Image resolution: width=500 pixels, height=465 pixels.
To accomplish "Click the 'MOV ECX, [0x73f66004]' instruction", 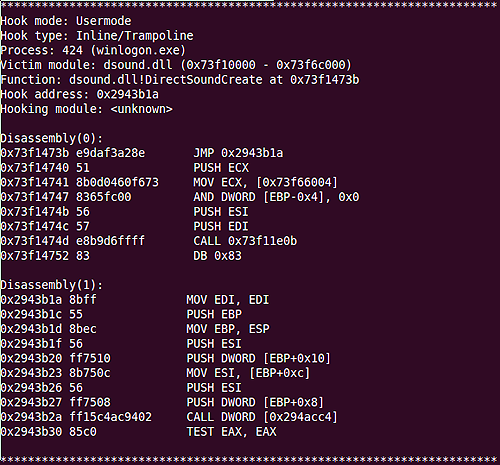I will coord(265,182).
